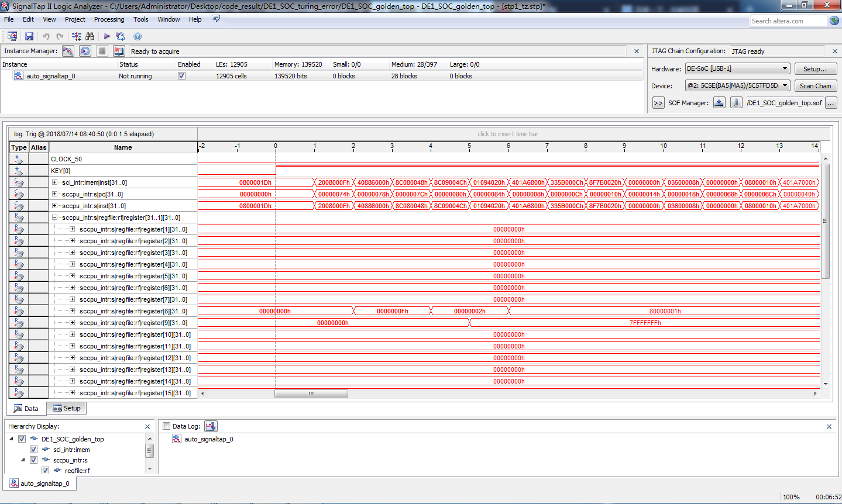Viewport: 842px width, 504px height.
Task: Collapse sccpu_intr:s node in the hierarchy tree
Action: [x=23, y=460]
